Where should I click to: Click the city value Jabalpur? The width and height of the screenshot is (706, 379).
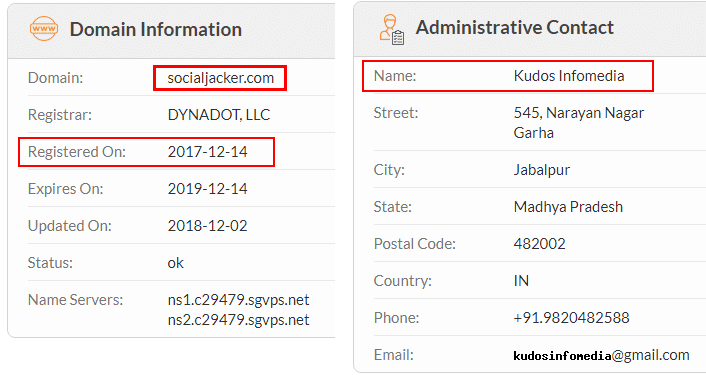point(542,170)
